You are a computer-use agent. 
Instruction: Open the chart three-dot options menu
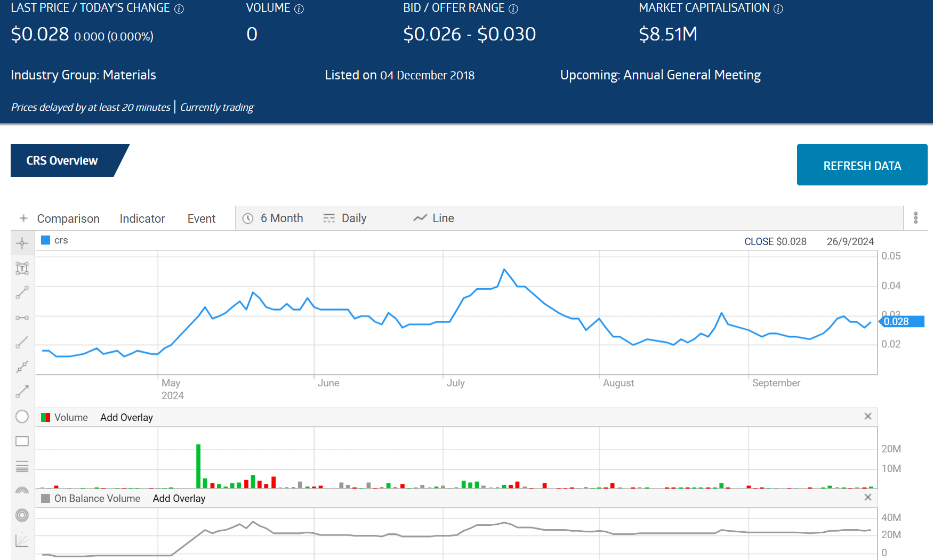pyautogui.click(x=915, y=218)
